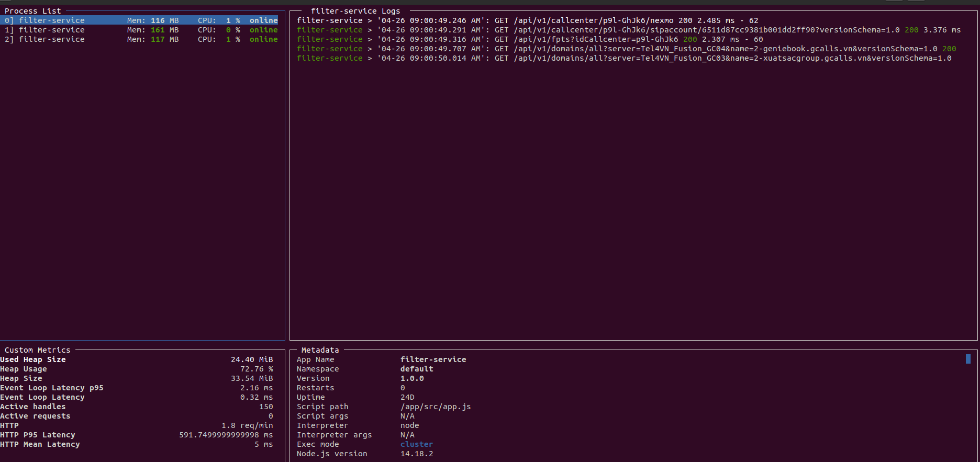Click the sipaccount request log line
The width and height of the screenshot is (980, 462).
(x=628, y=30)
